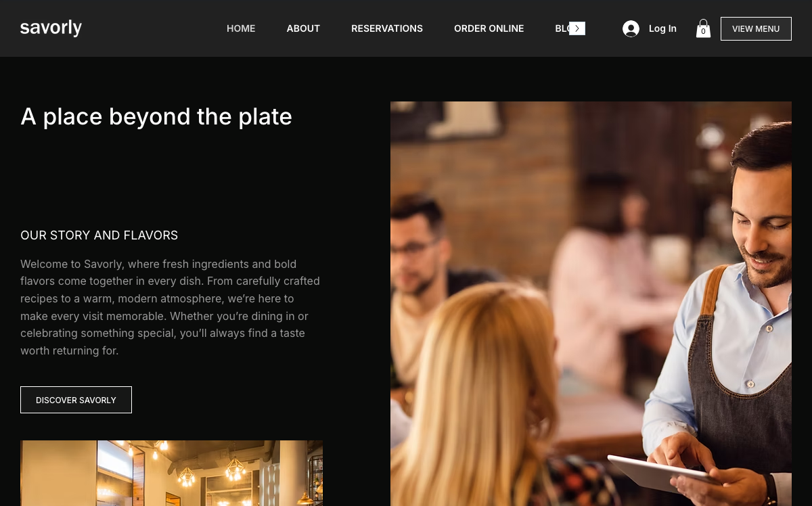Go to the HOME page

tap(241, 28)
